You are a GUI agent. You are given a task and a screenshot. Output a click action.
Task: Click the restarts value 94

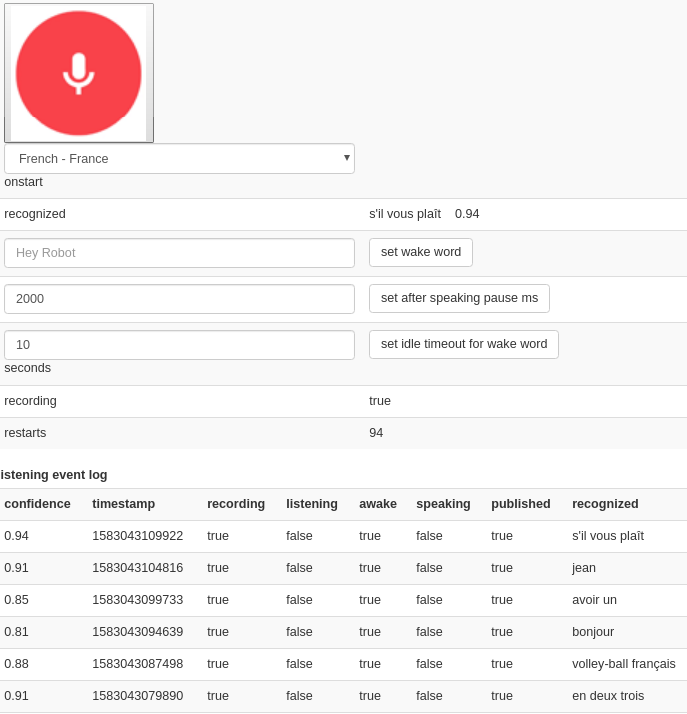tap(376, 433)
